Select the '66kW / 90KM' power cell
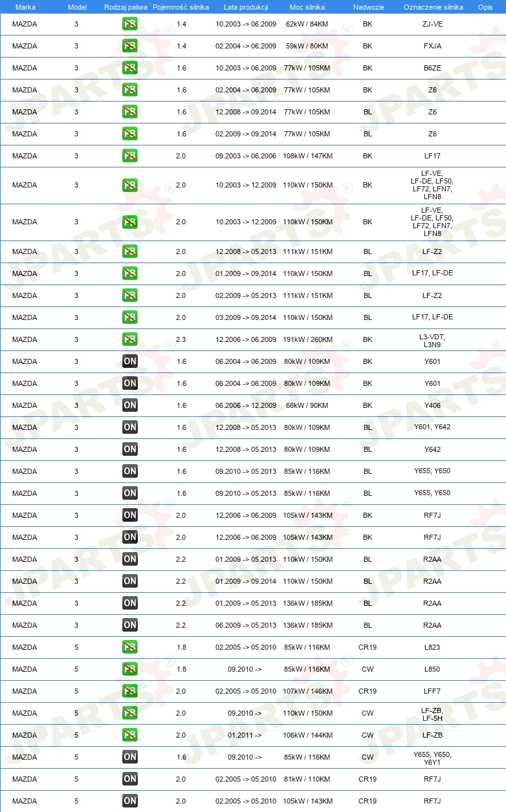Screen dimensions: 506x812 (307, 406)
